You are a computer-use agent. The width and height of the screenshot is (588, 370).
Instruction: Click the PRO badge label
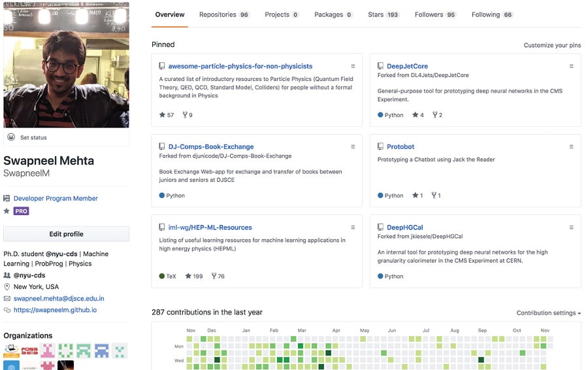click(22, 211)
